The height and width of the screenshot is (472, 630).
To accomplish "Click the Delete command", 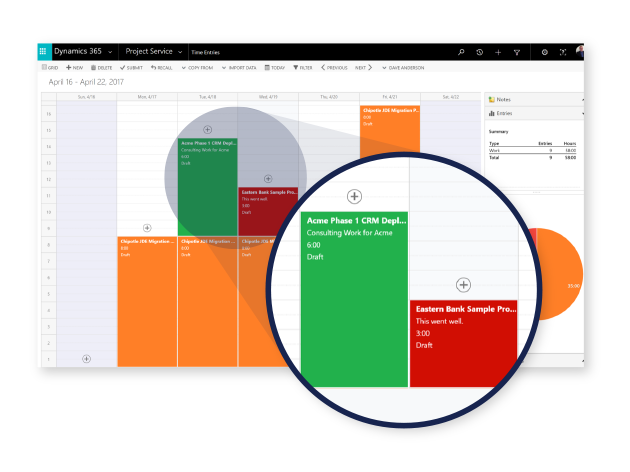I will [x=101, y=67].
